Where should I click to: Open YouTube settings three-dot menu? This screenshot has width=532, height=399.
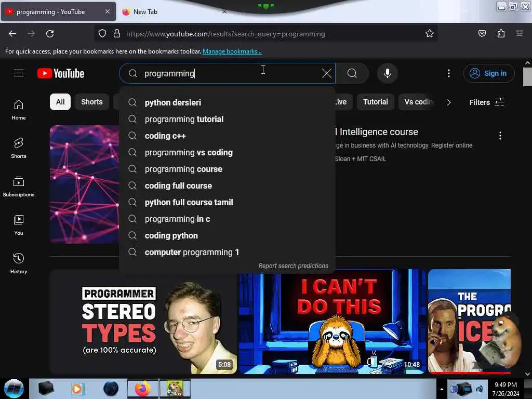(x=448, y=73)
